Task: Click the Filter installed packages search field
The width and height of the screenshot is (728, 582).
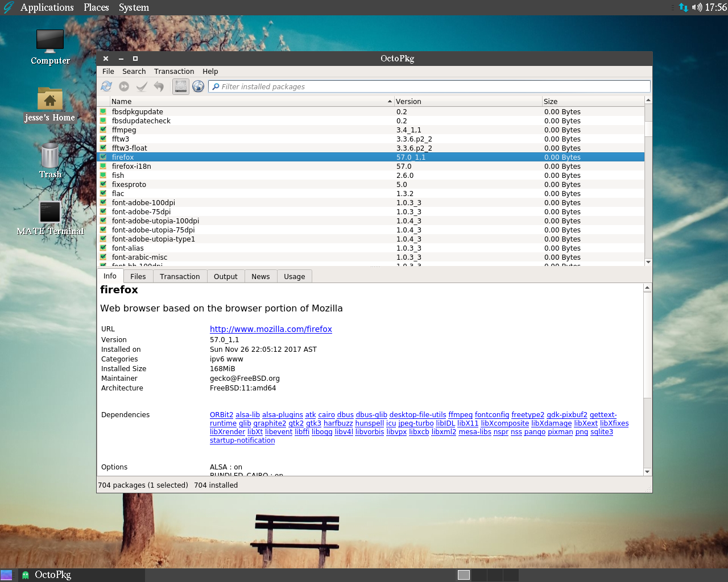Action: (x=429, y=86)
